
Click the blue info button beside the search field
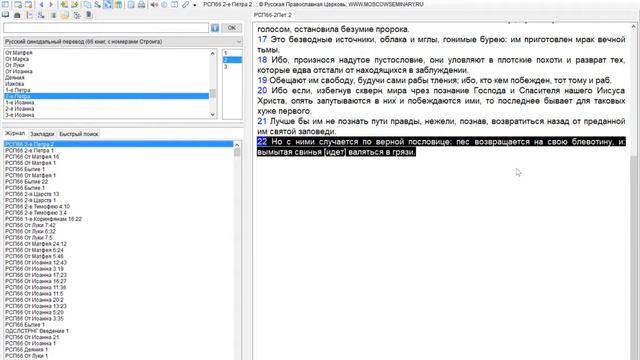click(215, 28)
